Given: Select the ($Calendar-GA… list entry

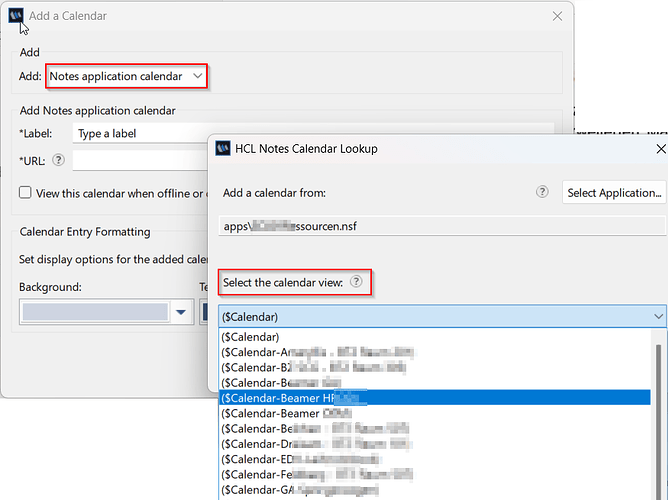Looking at the screenshot, I should click(x=435, y=490).
